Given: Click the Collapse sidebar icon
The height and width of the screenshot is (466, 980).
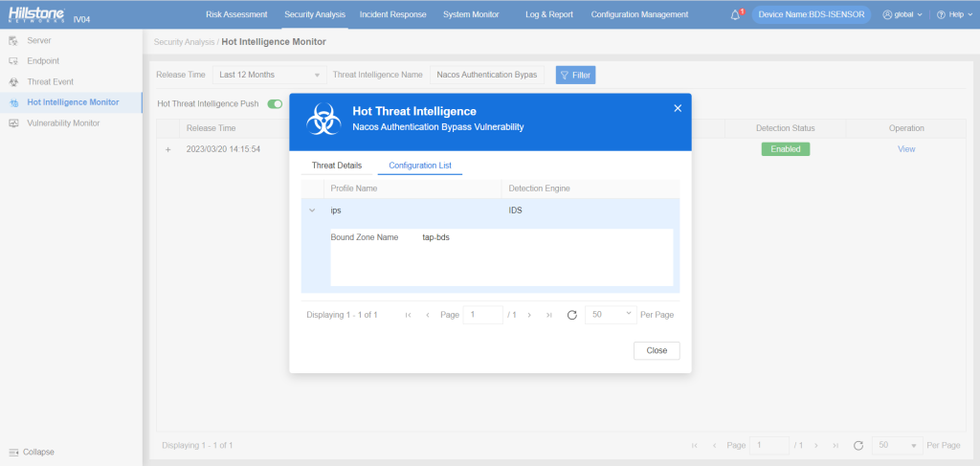Looking at the screenshot, I should point(13,453).
